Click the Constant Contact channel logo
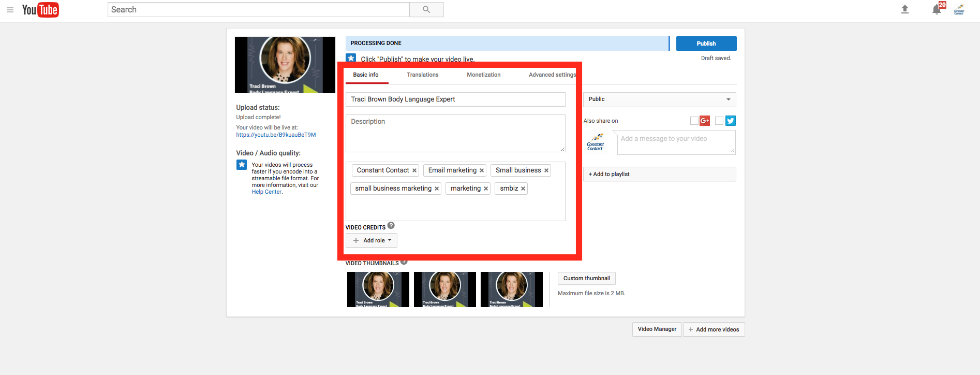The height and width of the screenshot is (375, 980). coord(596,142)
